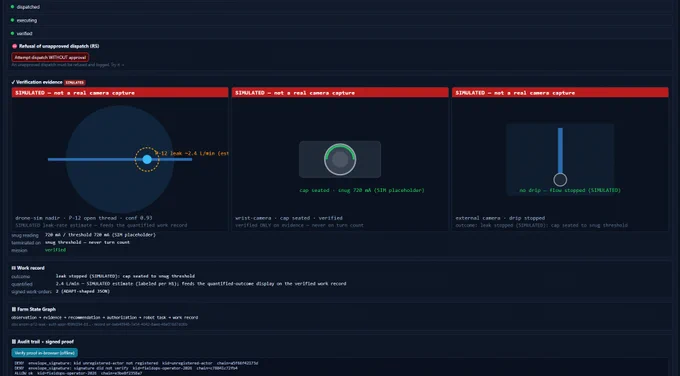Click the icon before Farm State Graph heading
Viewport: 680px width, 376px height.
click(x=13, y=309)
